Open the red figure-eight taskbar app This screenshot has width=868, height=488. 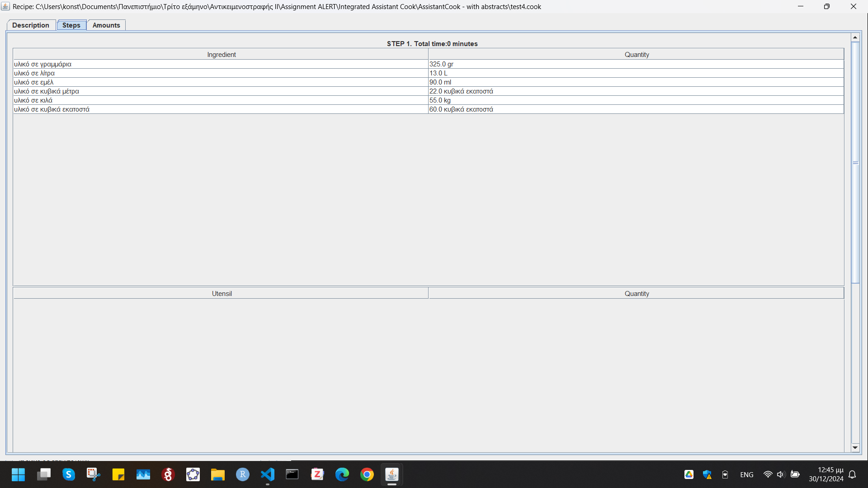(x=168, y=474)
